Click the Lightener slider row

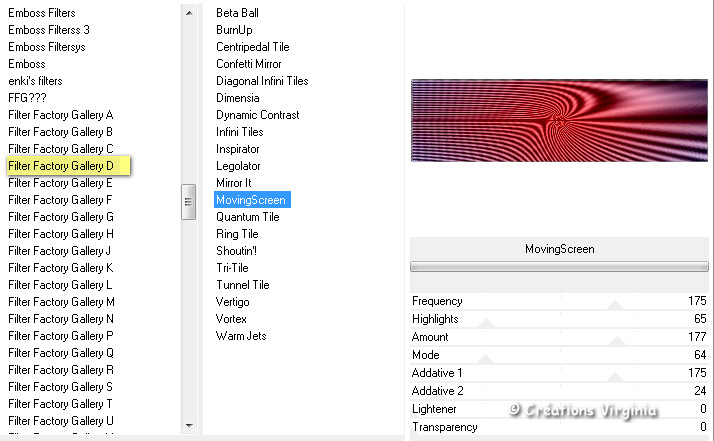click(559, 409)
